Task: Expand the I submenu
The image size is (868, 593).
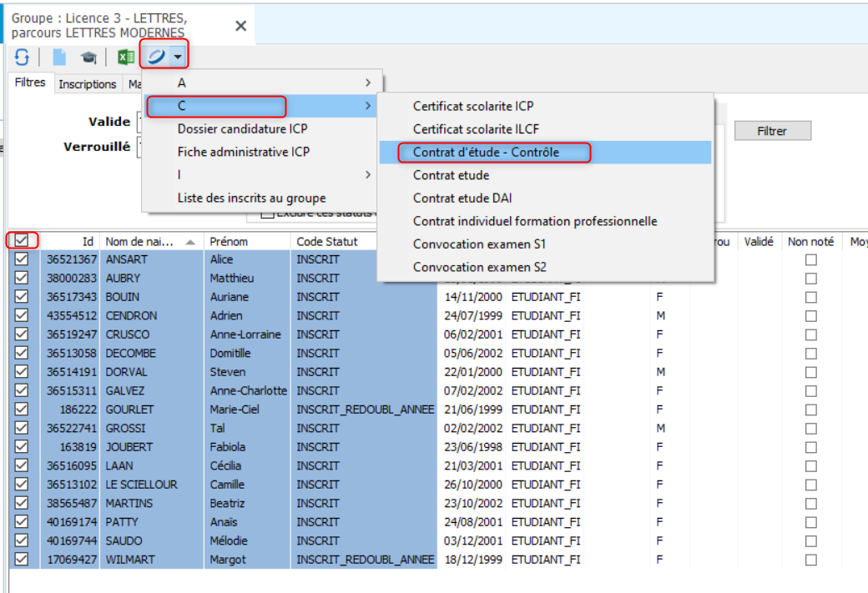Action: tap(367, 175)
